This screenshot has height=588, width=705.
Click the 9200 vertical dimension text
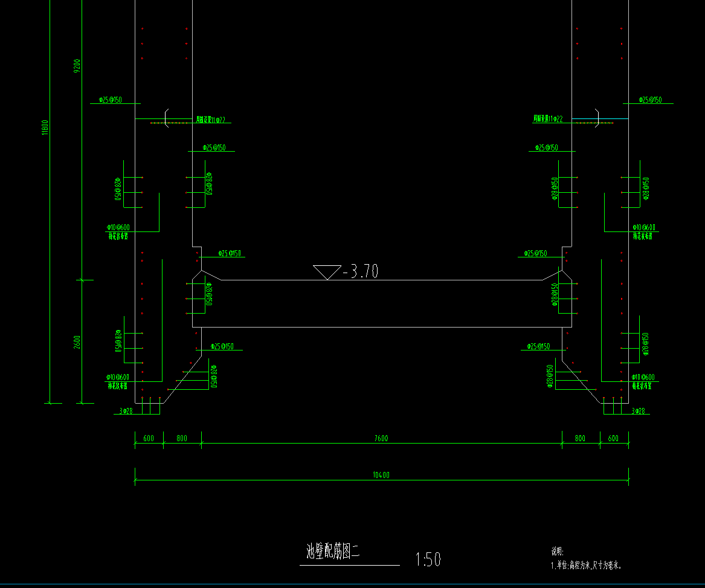pos(77,65)
